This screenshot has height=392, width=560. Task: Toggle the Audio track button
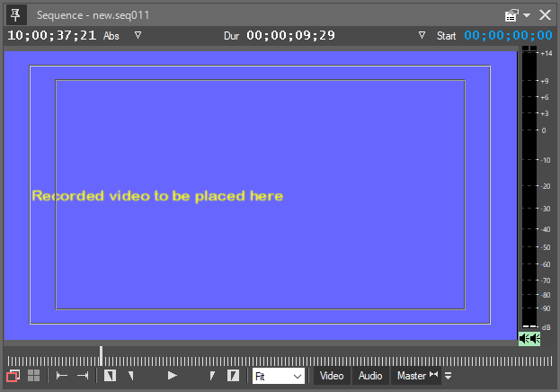click(x=370, y=376)
